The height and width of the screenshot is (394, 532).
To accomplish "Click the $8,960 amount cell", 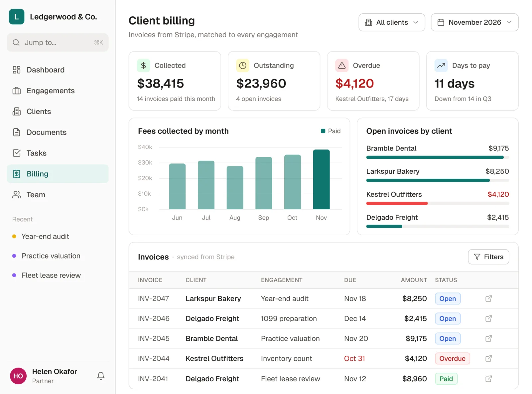I will pyautogui.click(x=414, y=379).
